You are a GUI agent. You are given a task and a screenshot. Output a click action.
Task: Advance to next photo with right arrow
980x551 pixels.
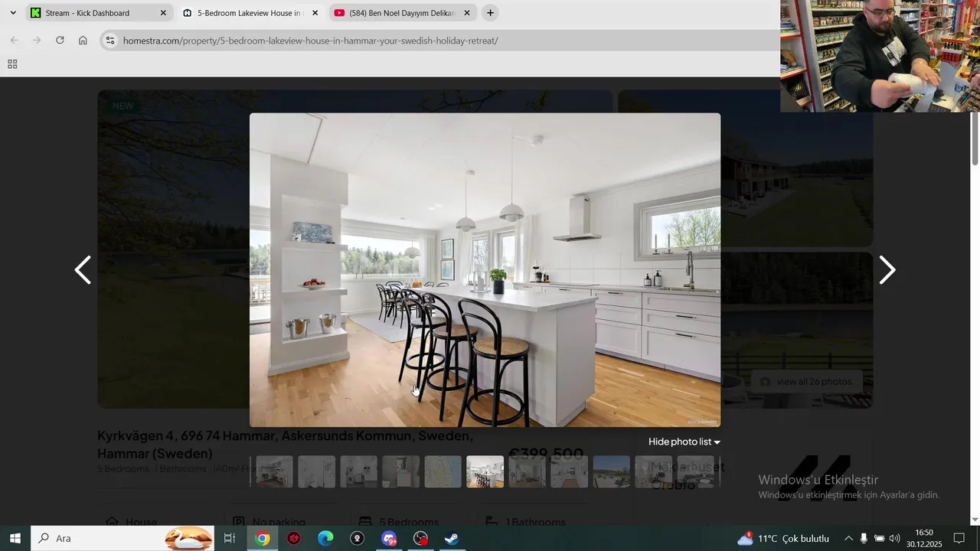pyautogui.click(x=887, y=270)
